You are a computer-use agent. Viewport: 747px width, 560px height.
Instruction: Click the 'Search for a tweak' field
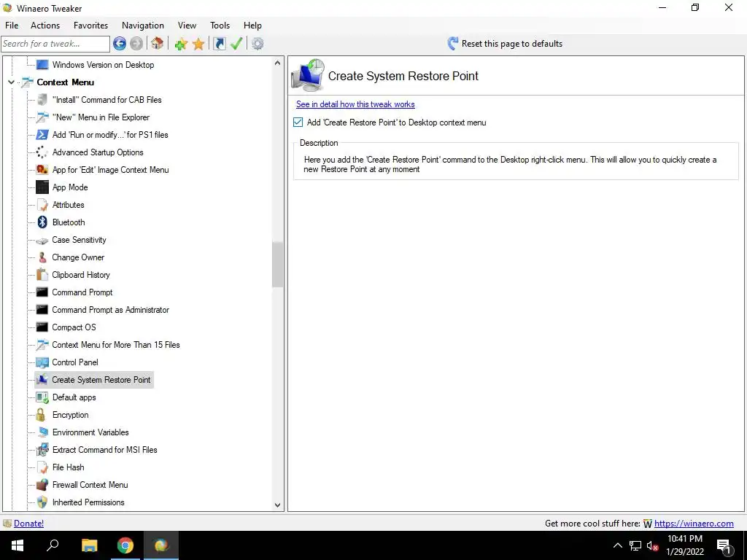pyautogui.click(x=55, y=44)
